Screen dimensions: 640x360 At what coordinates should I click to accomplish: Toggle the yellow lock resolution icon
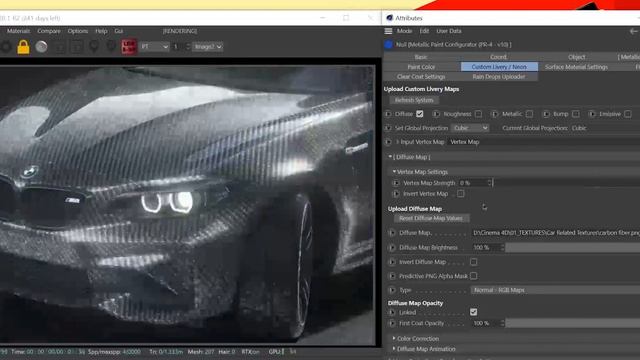tap(23, 47)
